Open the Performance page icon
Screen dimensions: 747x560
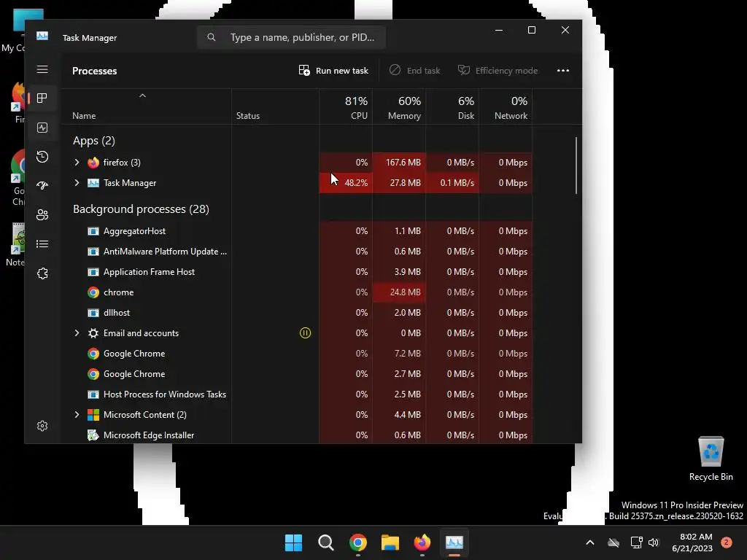(x=42, y=128)
